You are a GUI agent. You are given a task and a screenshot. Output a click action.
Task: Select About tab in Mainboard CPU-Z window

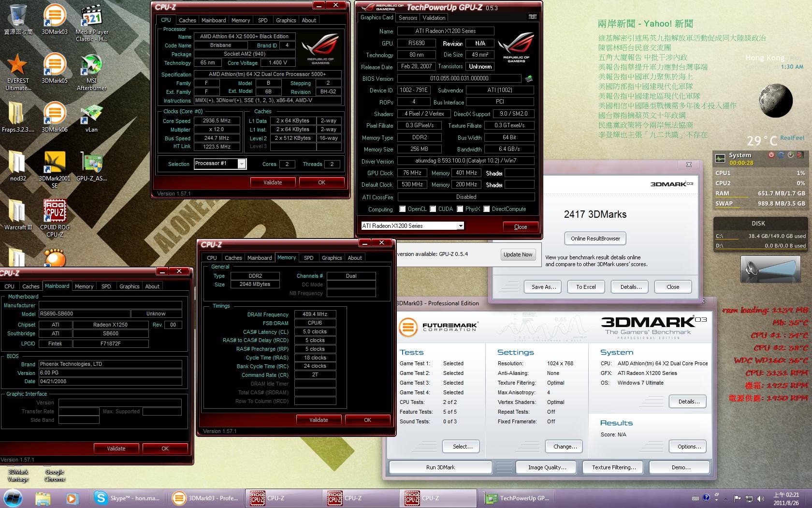[152, 286]
